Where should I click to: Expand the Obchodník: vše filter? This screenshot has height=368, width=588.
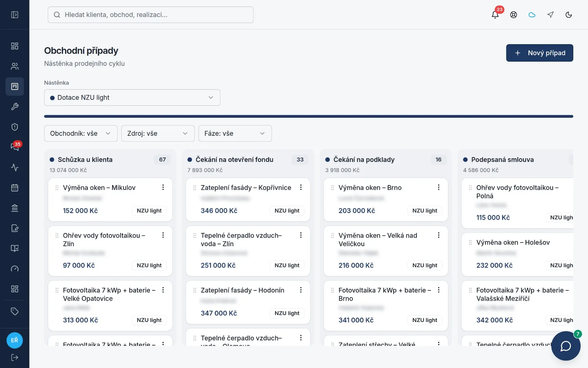pyautogui.click(x=81, y=133)
